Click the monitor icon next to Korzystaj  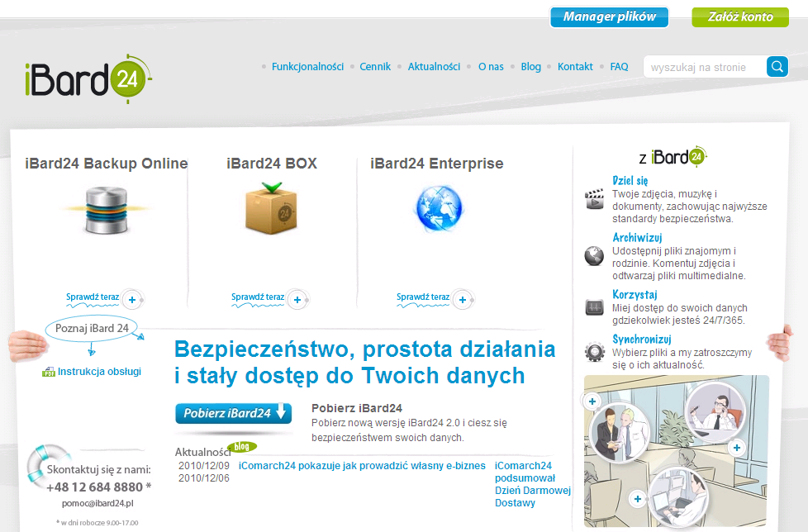point(594,307)
